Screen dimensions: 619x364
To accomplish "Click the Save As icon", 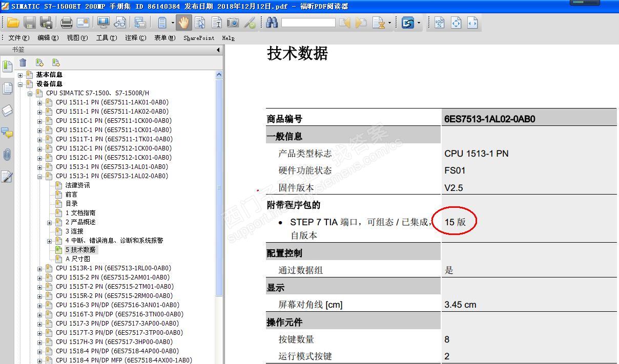I will pyautogui.click(x=46, y=23).
